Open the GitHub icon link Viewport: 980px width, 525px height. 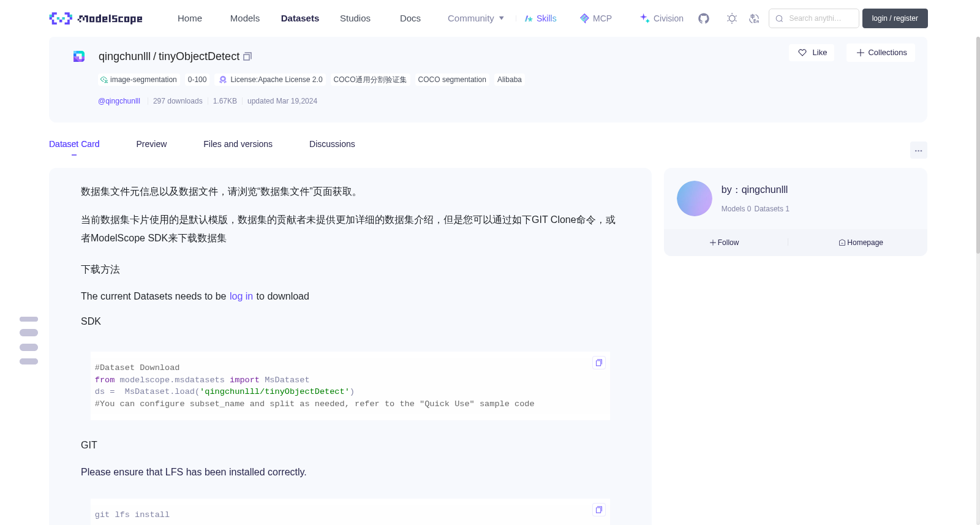click(704, 18)
